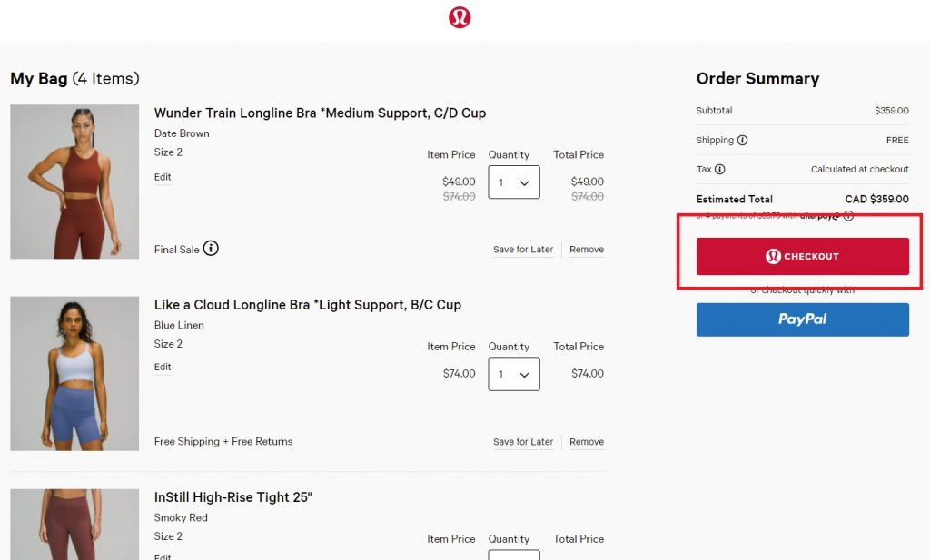
Task: Open Wunder Train Longline Bra product image
Action: [x=74, y=182]
